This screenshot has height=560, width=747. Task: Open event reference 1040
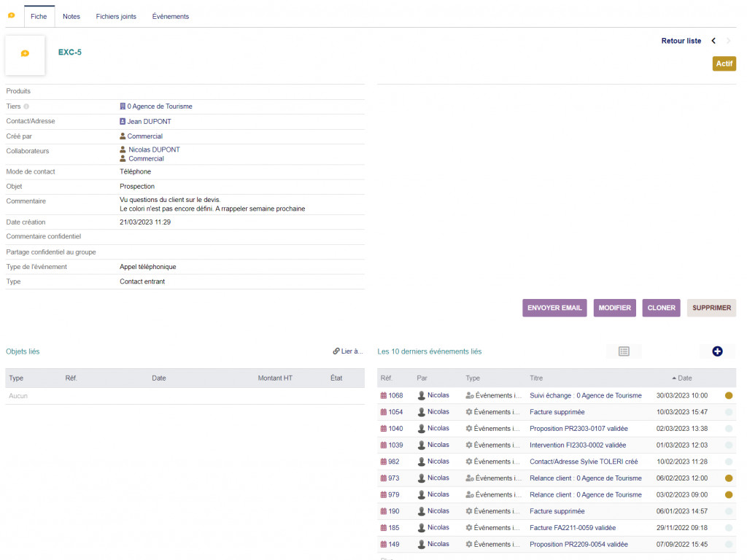[392, 429]
